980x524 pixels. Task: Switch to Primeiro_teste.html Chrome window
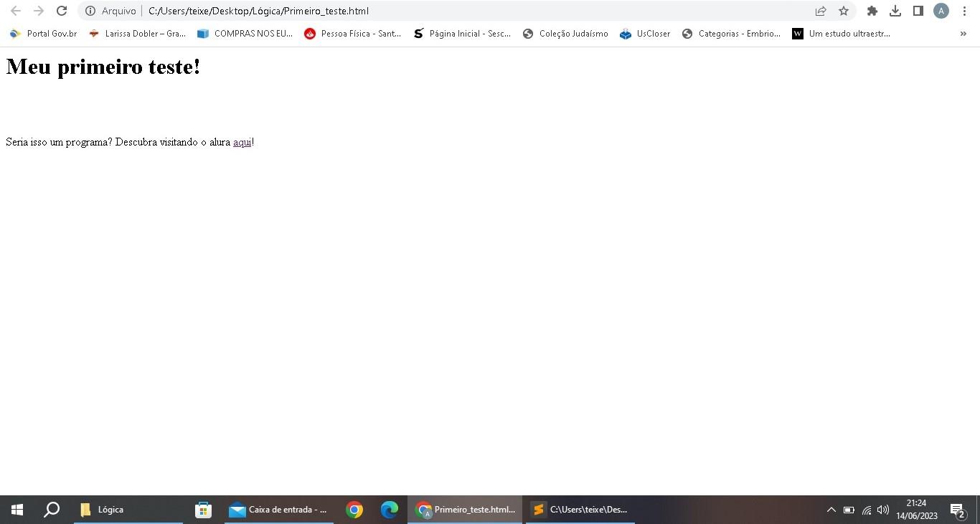465,510
